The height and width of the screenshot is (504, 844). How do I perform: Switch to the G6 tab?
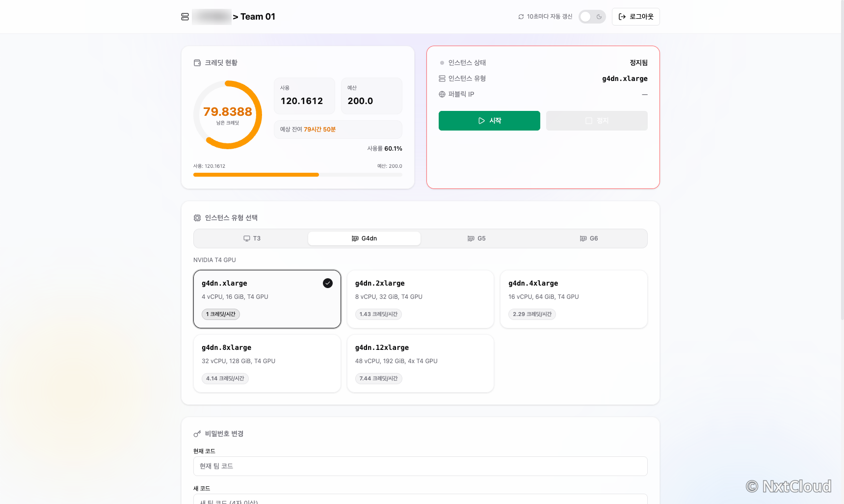point(589,239)
